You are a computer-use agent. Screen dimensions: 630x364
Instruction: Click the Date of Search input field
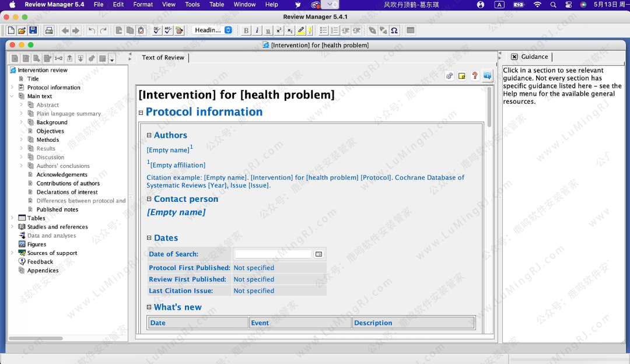point(273,254)
